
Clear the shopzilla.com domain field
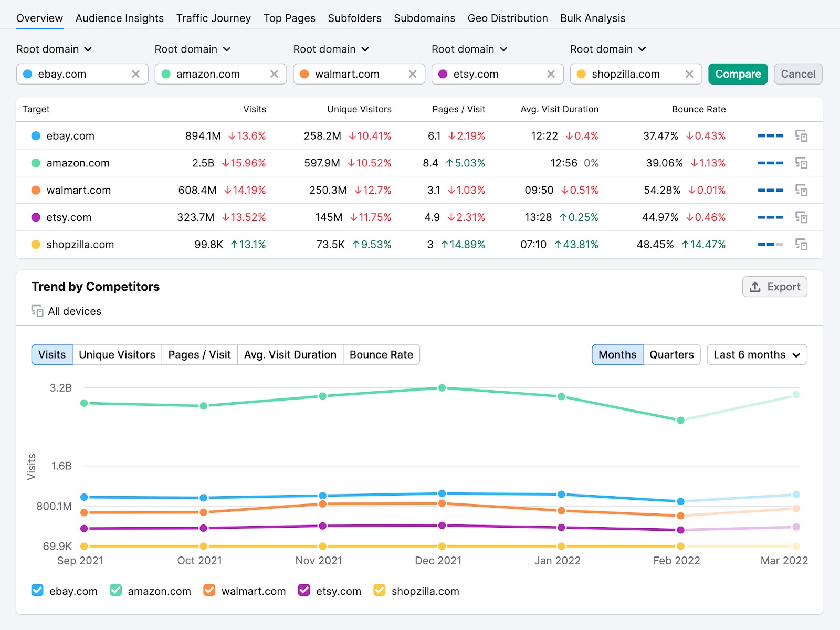pos(689,74)
